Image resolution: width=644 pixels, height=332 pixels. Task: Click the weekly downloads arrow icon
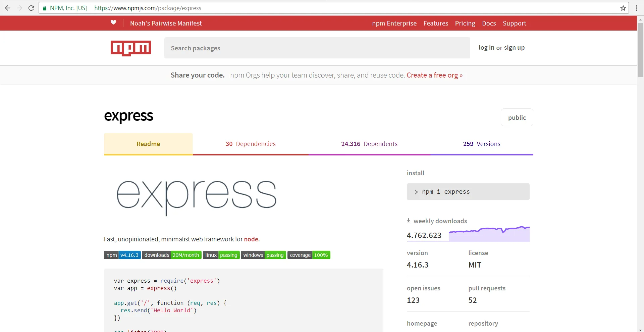pos(409,221)
